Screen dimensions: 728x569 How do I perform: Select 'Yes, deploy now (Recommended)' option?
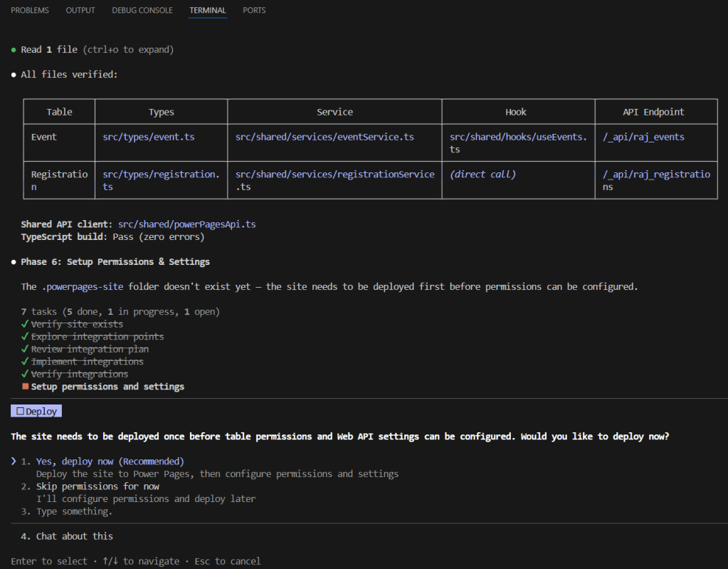point(110,461)
